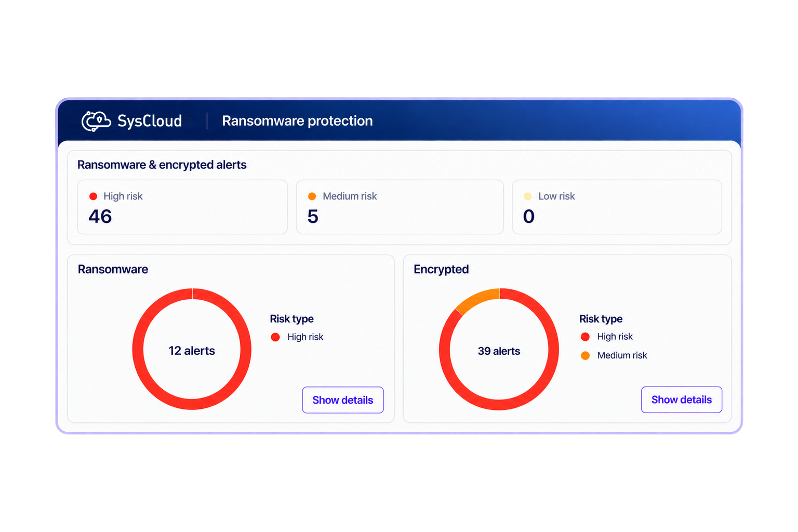
Task: Click the number 46 in the High risk card
Action: (100, 216)
